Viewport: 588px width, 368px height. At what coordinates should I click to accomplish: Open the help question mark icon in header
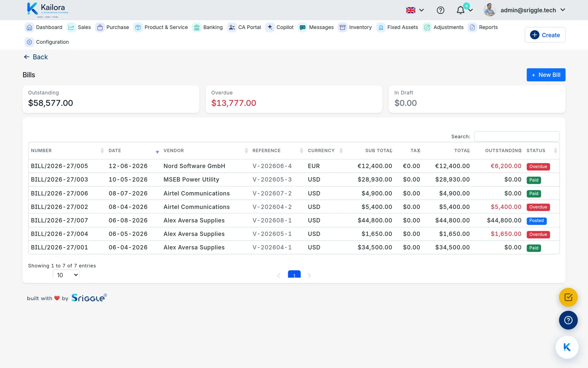(x=440, y=10)
